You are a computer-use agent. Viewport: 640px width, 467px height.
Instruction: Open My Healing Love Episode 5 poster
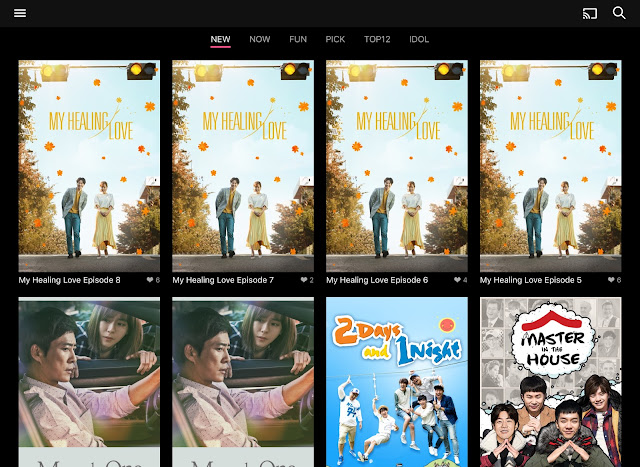coord(551,166)
